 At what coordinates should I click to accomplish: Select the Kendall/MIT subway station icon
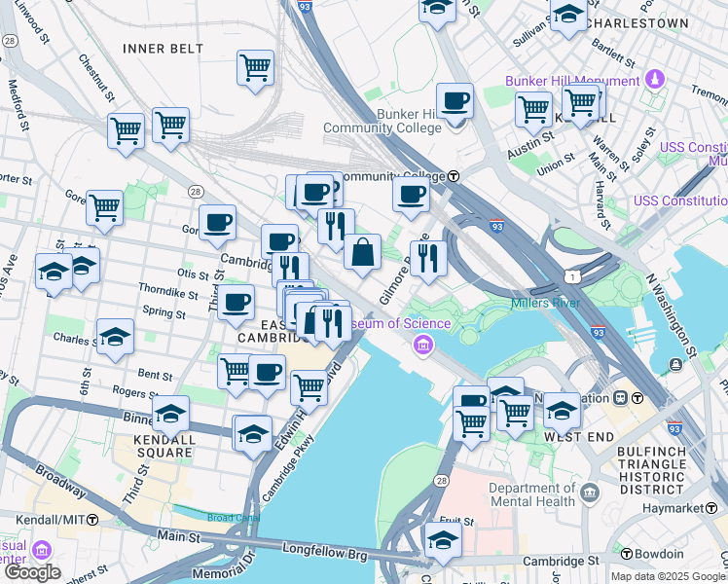click(92, 520)
